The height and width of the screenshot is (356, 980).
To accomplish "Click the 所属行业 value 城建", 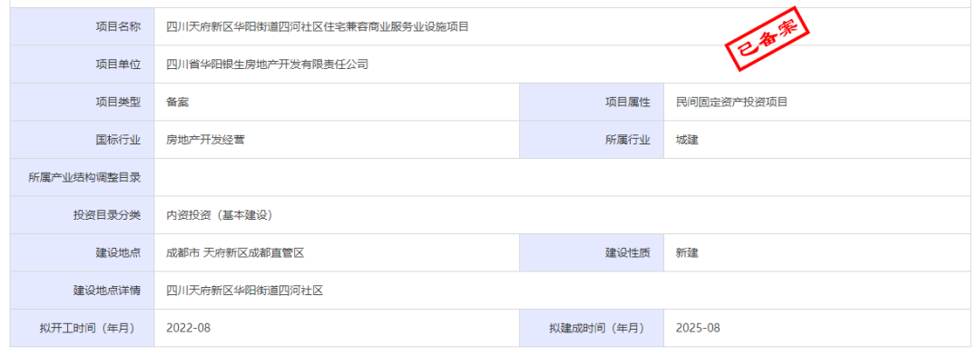I will point(687,140).
